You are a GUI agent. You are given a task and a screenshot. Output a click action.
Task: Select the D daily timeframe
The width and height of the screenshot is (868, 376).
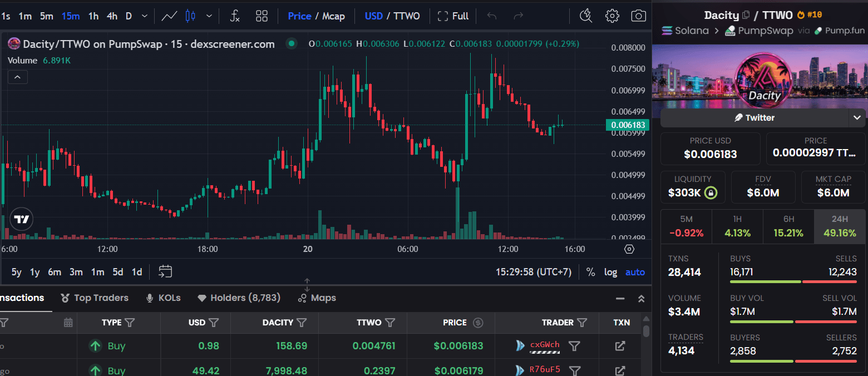click(x=129, y=16)
